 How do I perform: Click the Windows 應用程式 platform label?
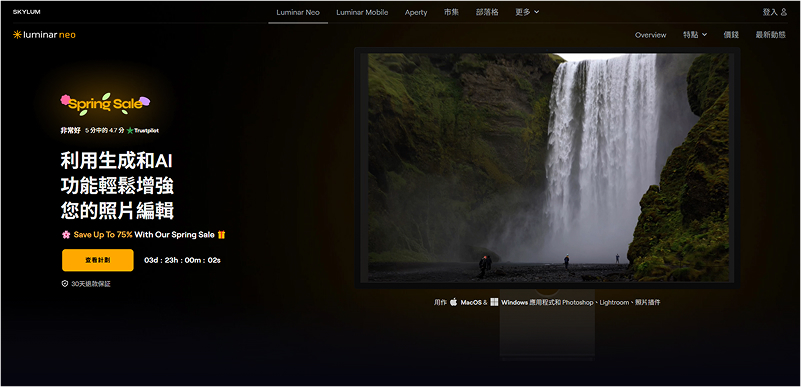[x=531, y=302]
